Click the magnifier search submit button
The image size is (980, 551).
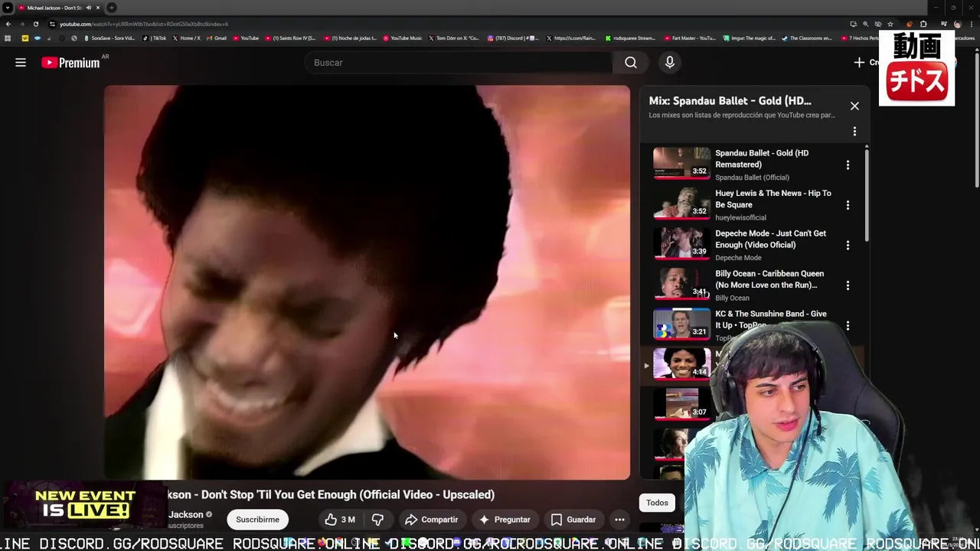coord(630,63)
